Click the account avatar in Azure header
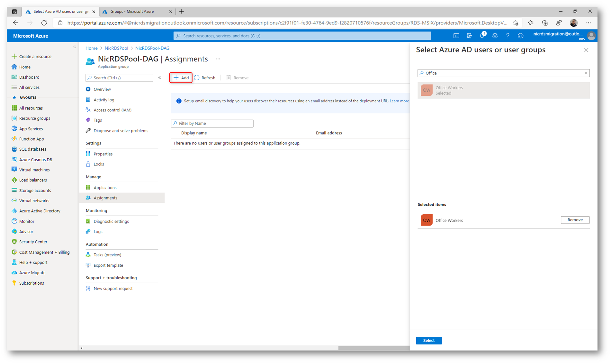The image size is (611, 364). point(591,36)
